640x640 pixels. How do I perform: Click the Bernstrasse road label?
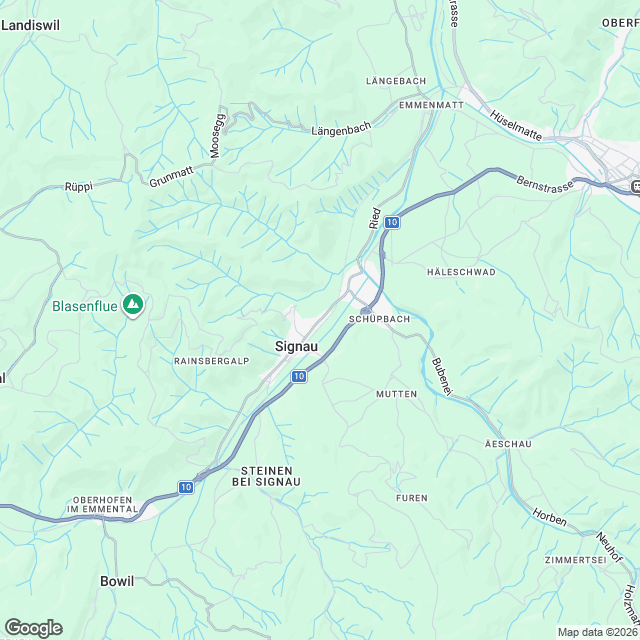click(x=545, y=184)
